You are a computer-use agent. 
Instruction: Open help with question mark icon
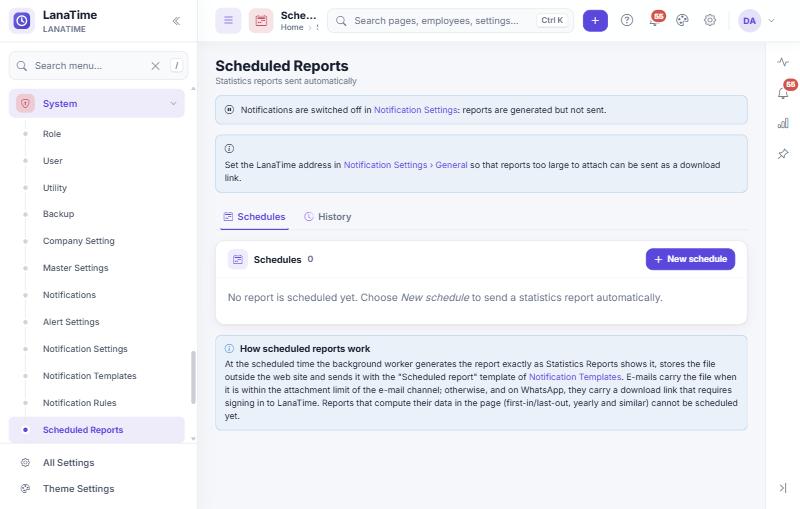pyautogui.click(x=627, y=20)
